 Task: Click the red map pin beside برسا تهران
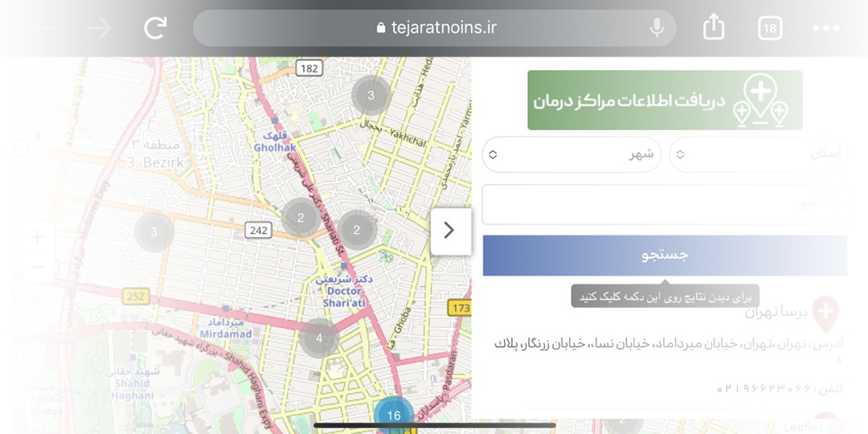click(825, 313)
